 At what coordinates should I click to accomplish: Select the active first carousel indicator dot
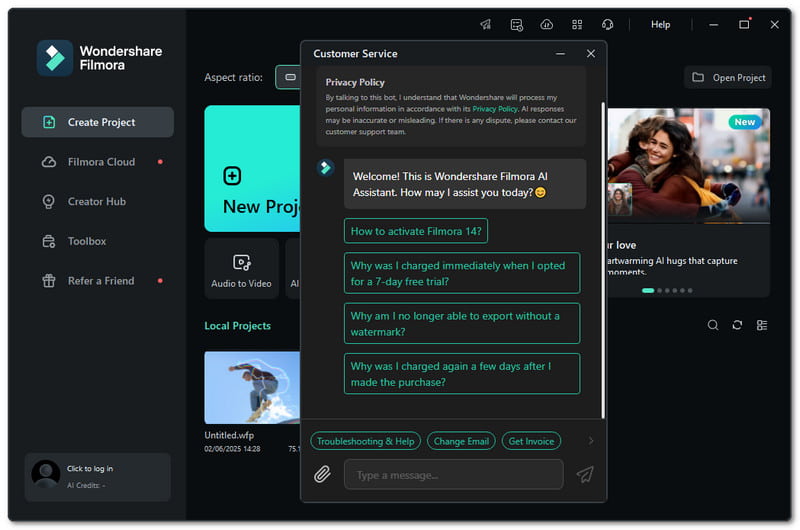648,291
